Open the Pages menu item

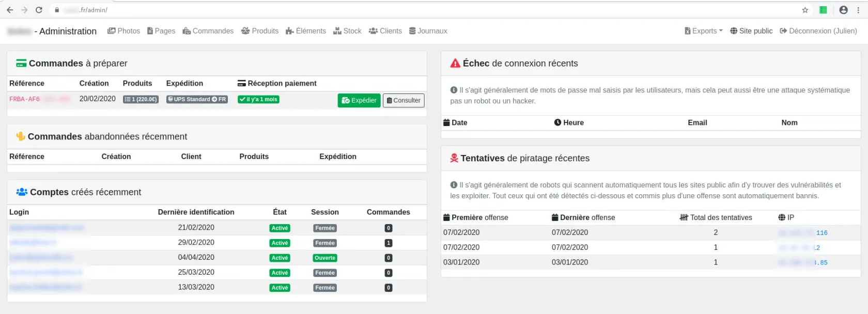click(161, 31)
